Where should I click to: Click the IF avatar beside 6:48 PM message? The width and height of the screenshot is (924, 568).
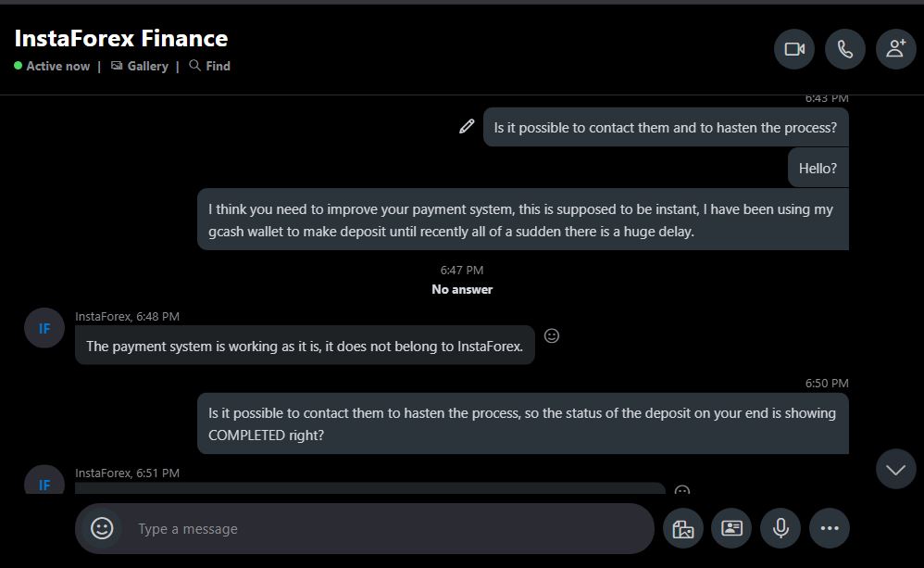44,329
